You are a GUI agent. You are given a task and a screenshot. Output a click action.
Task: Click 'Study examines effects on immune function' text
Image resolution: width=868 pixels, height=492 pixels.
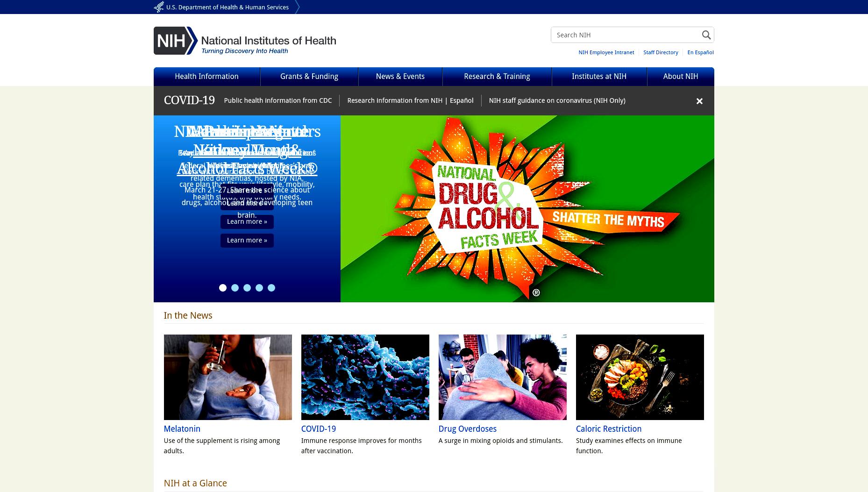[629, 446]
